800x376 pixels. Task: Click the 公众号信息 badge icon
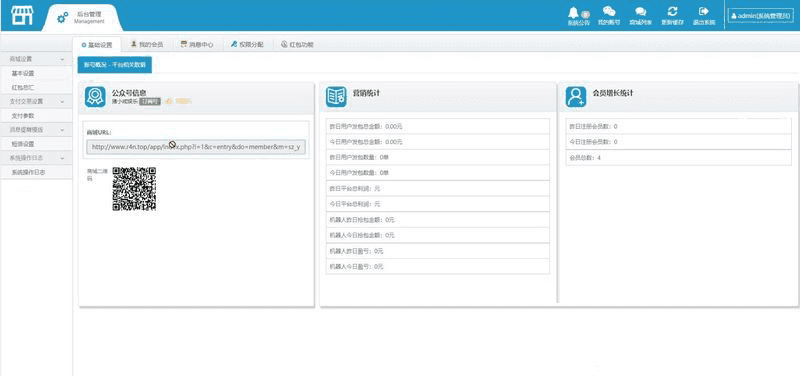click(x=95, y=97)
